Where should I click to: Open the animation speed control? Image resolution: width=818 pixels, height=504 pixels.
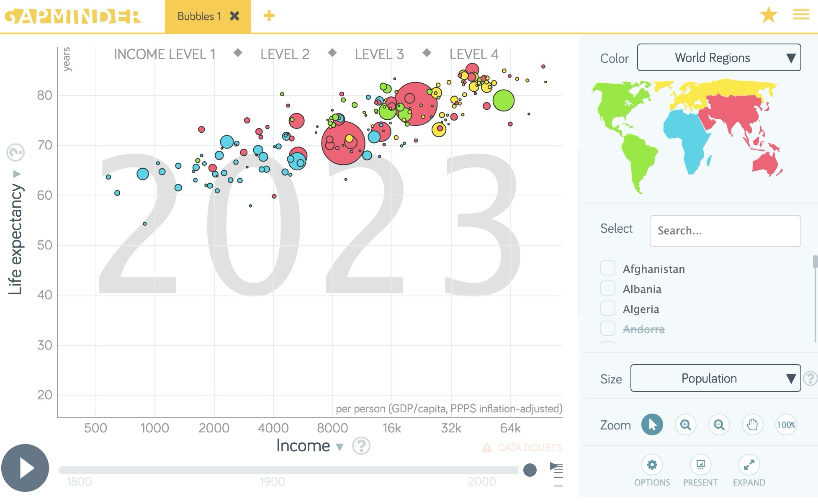[557, 475]
